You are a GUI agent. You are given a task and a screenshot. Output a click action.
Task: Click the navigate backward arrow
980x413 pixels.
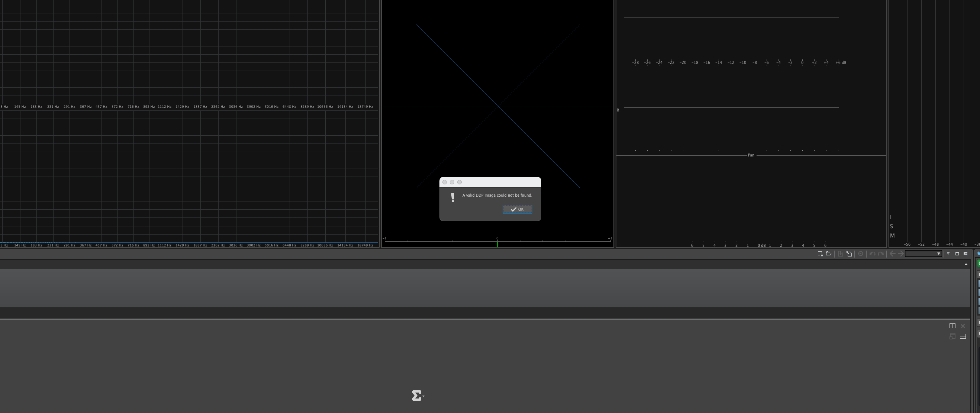pos(892,254)
